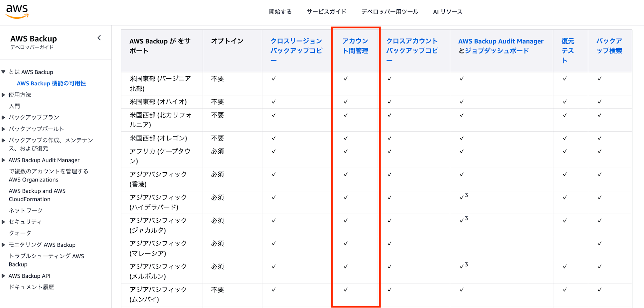Click 必須 in the ケープタウン row
The width and height of the screenshot is (644, 308).
(x=217, y=151)
